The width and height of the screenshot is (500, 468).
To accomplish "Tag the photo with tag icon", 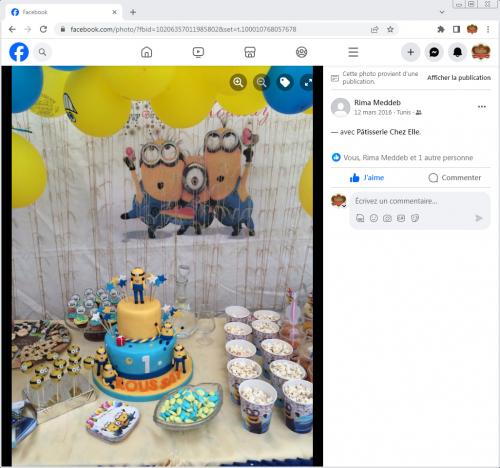I will [285, 82].
